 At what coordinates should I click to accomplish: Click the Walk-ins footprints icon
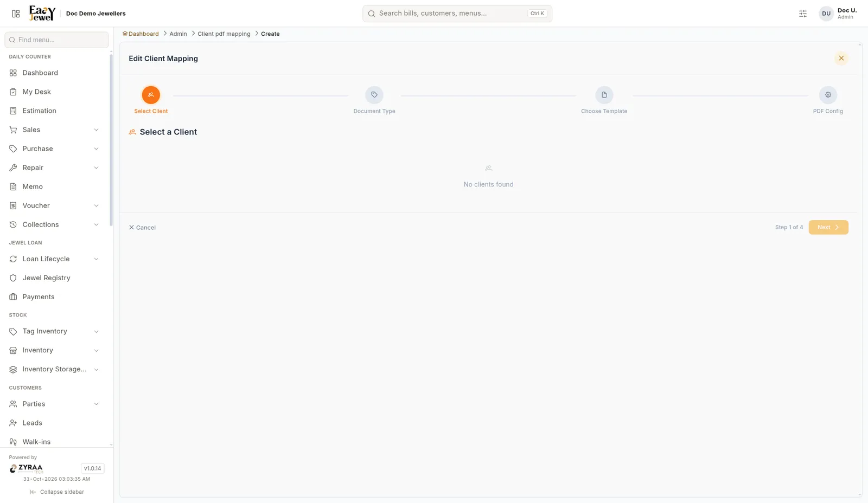coord(13,442)
